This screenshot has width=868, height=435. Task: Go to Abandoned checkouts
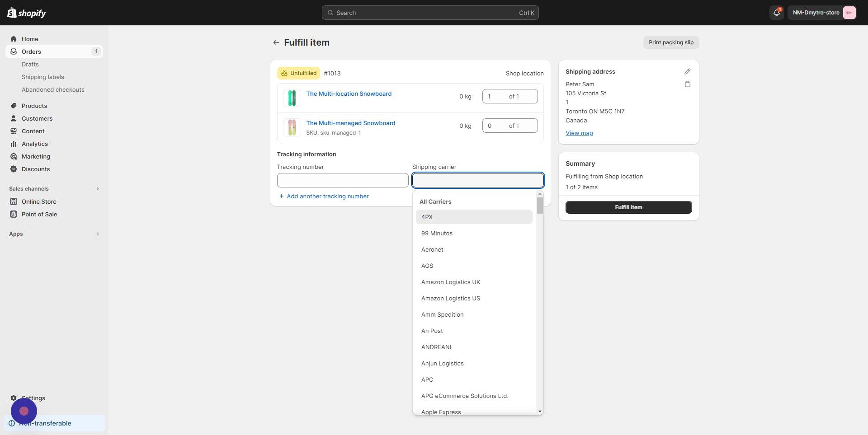[x=53, y=89]
